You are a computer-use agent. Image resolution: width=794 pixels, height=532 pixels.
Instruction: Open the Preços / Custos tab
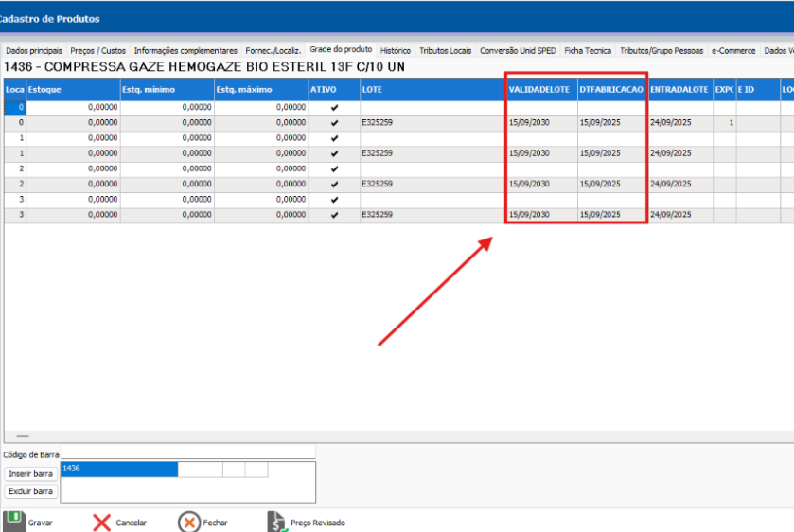[98, 50]
